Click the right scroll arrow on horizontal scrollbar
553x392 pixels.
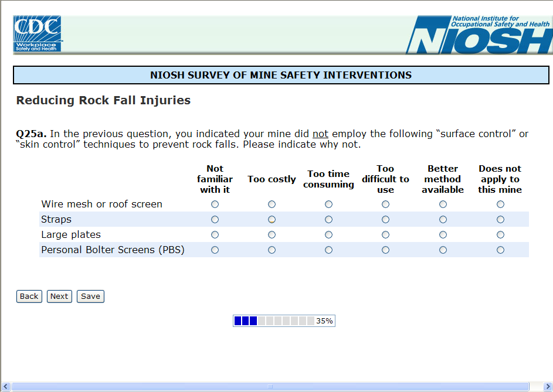click(x=548, y=386)
